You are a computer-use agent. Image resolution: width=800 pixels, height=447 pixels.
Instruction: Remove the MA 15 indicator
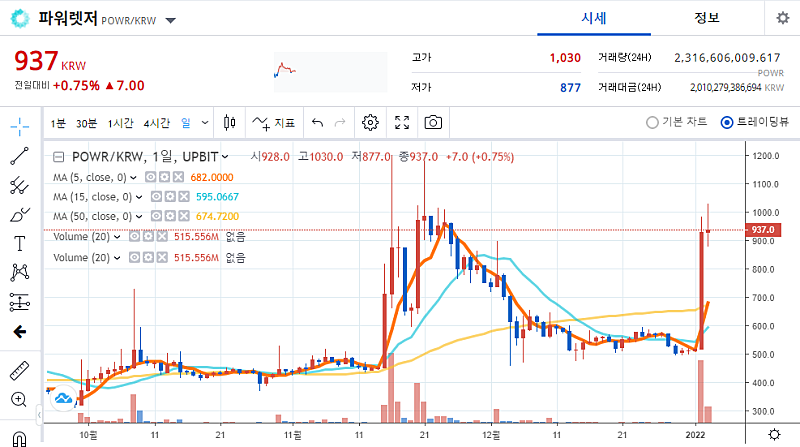[184, 196]
